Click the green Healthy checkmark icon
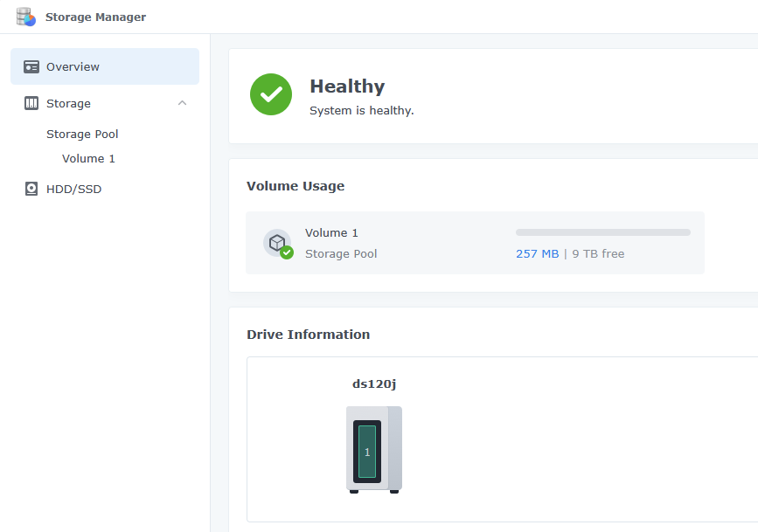 (271, 94)
